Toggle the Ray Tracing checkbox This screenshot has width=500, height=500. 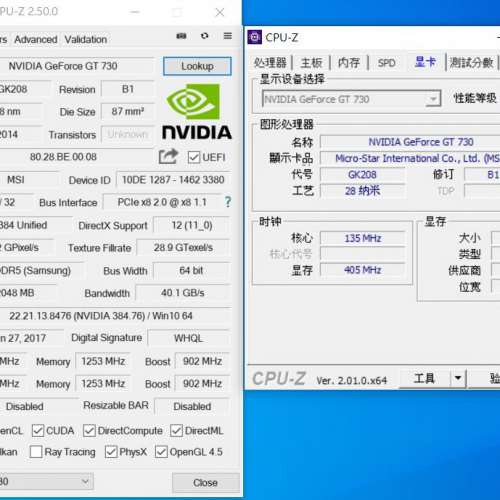[36, 452]
